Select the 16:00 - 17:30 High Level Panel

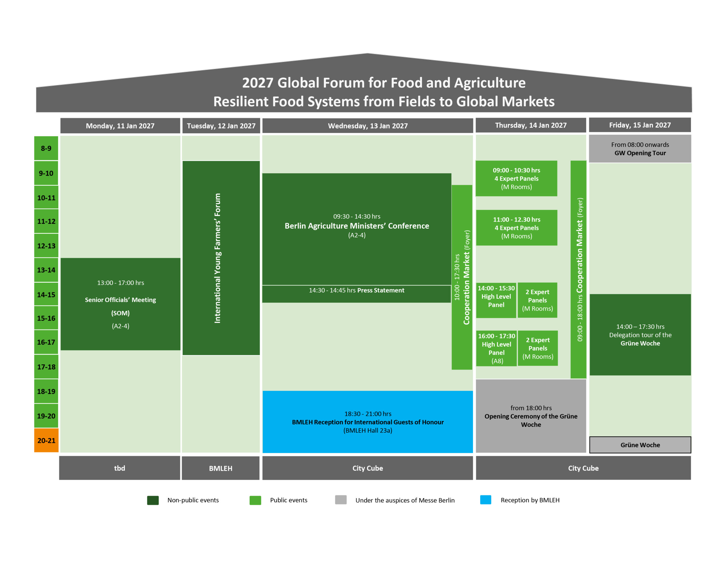tap(496, 348)
